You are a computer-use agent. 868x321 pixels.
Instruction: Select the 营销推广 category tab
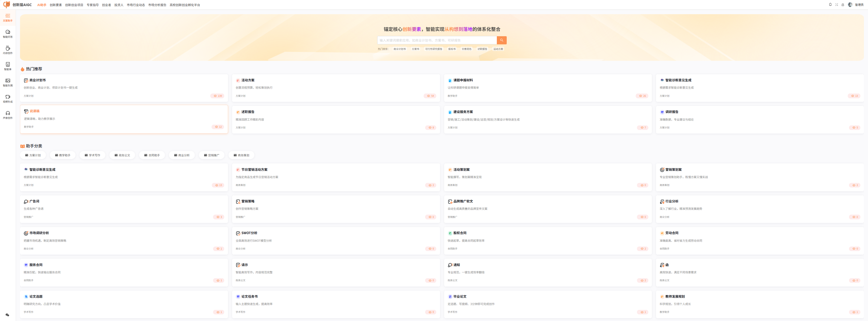pos(212,155)
